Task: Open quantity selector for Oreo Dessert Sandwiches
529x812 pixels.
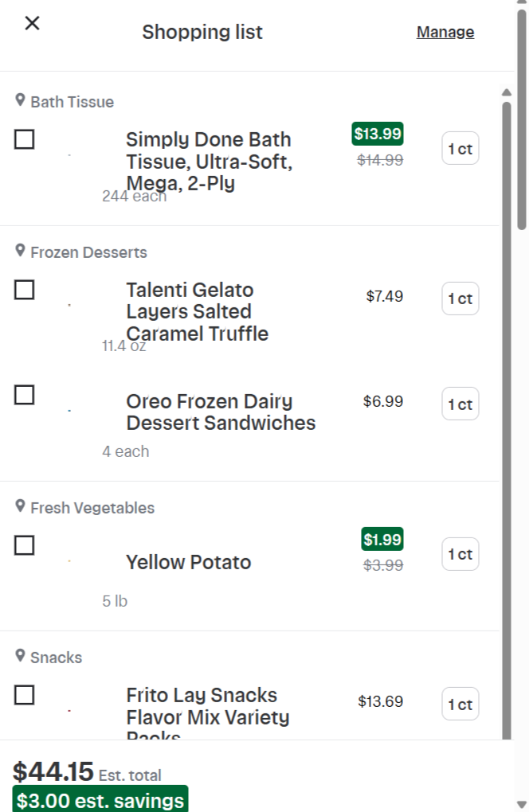Action: click(x=460, y=404)
